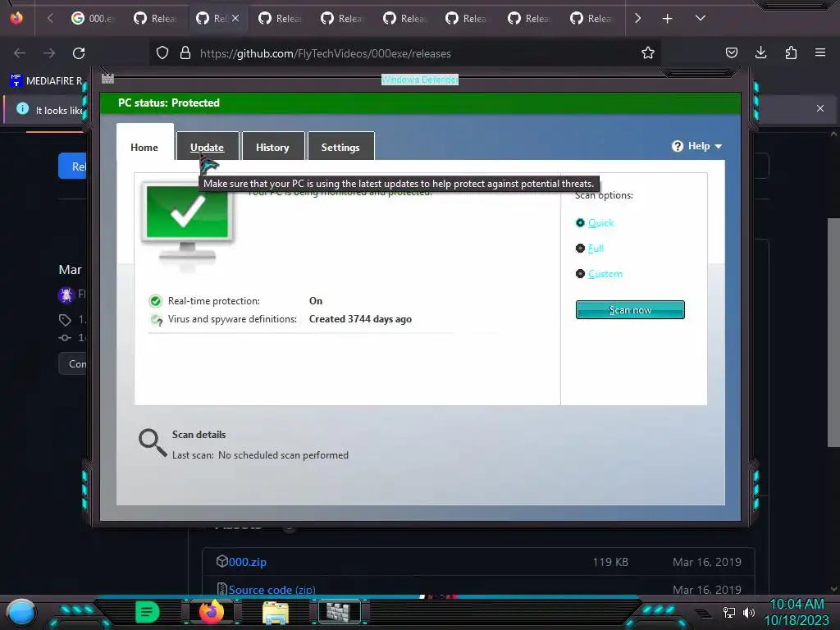Click the scan details magnifier icon
Screen dimensions: 840x630
pos(153,442)
